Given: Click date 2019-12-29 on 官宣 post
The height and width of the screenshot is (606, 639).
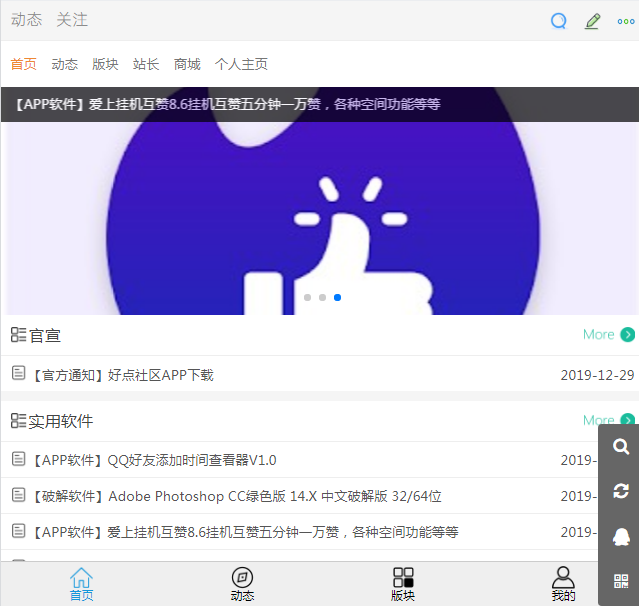Looking at the screenshot, I should (597, 375).
